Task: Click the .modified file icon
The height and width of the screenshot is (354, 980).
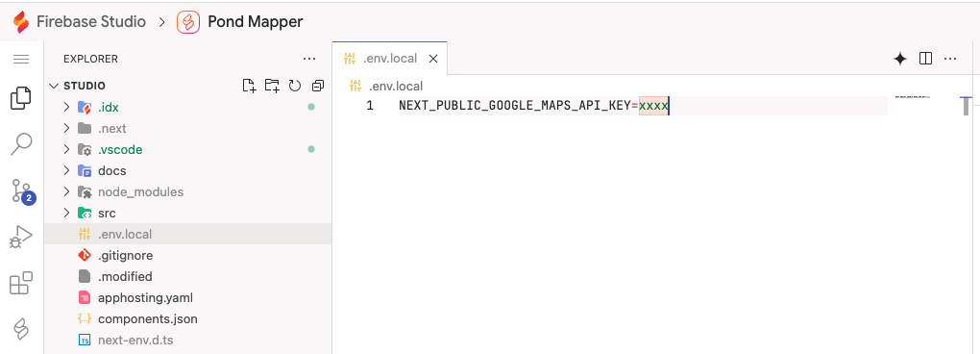Action: click(x=85, y=276)
